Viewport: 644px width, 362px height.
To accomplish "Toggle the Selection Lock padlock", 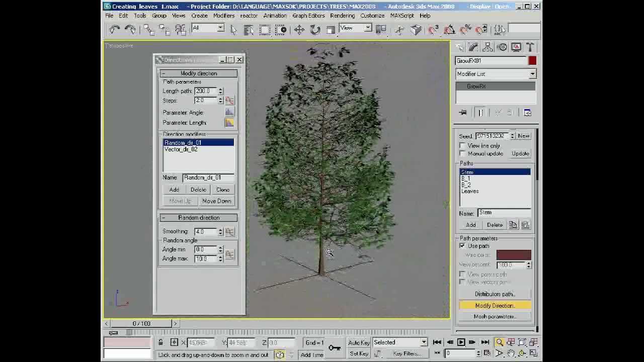I will pos(160,342).
